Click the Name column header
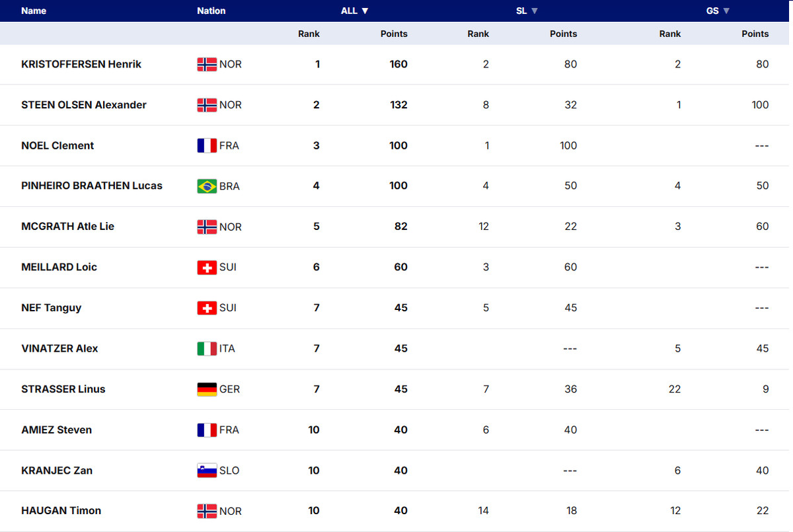The height and width of the screenshot is (532, 793). coord(34,11)
